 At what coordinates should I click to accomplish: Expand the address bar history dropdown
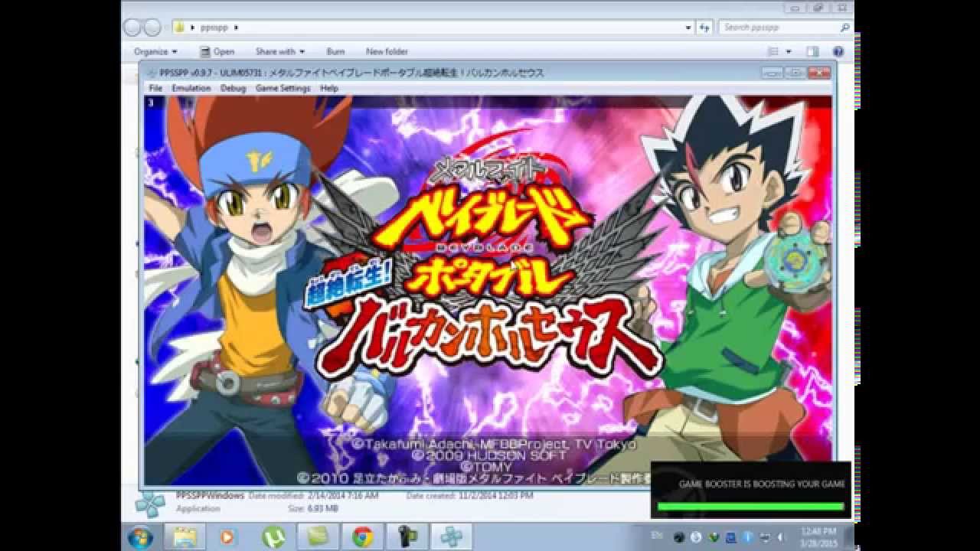coord(688,28)
